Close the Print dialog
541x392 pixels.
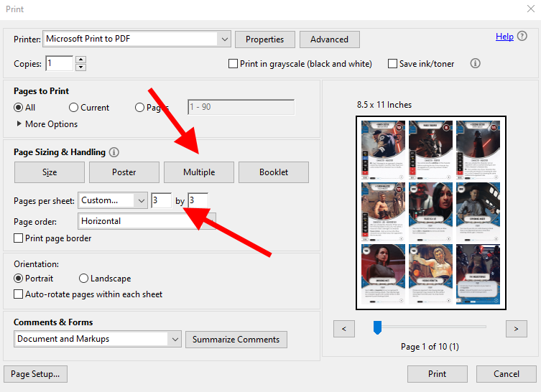click(x=531, y=9)
